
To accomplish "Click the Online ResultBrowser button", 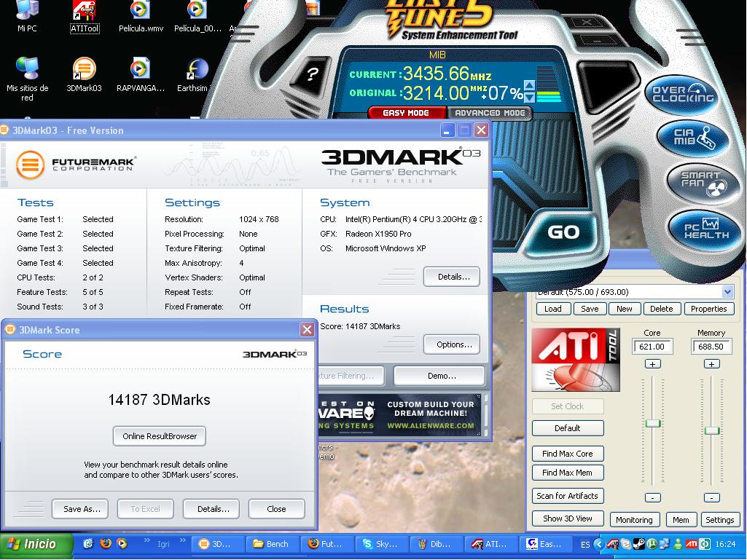I will tap(160, 436).
